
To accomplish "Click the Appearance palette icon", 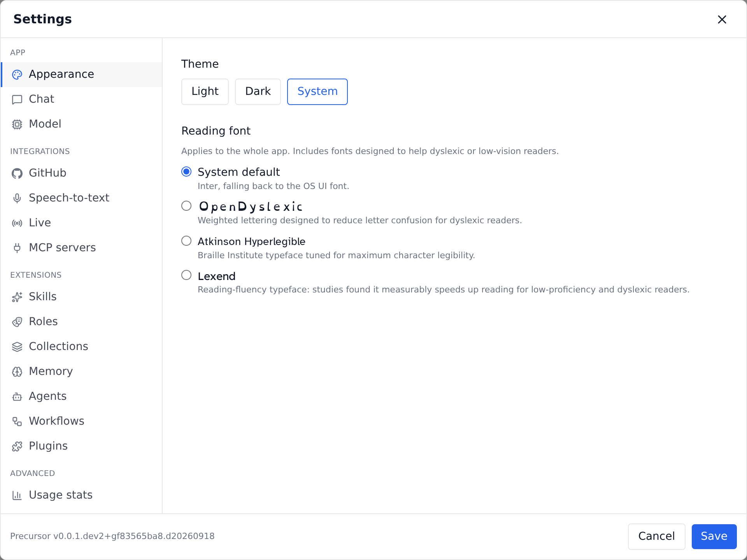I will point(17,75).
